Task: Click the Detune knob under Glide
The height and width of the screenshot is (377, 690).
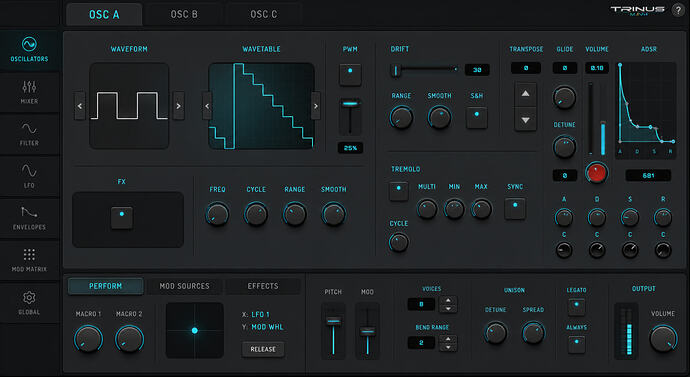Action: 564,147
